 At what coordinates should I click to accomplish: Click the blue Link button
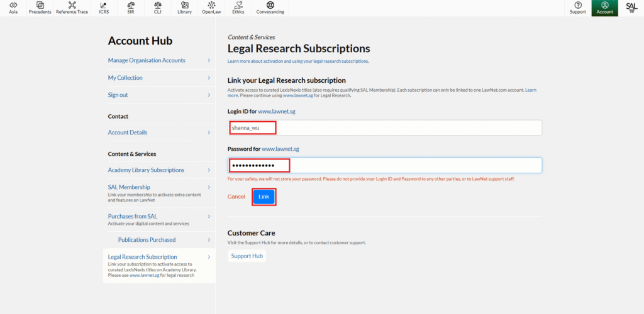(x=264, y=197)
